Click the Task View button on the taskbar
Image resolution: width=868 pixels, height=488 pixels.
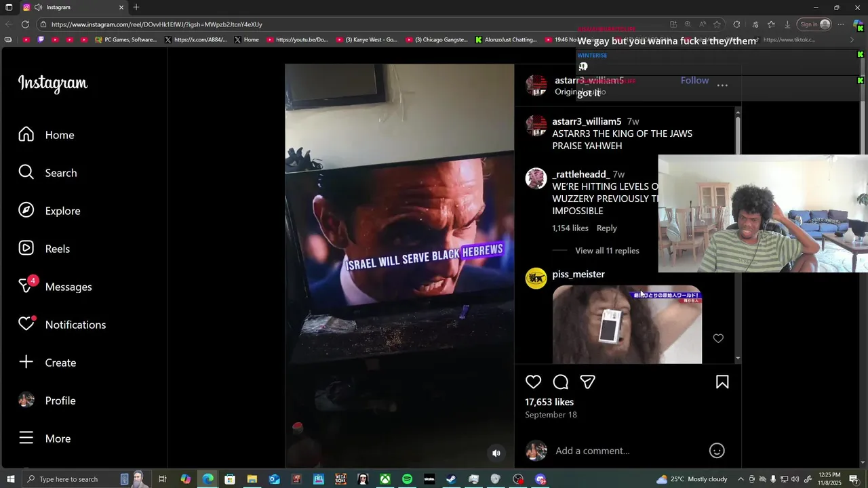(x=163, y=479)
